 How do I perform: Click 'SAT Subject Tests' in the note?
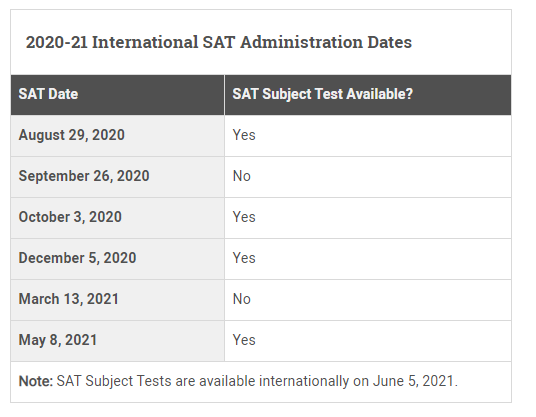pyautogui.click(x=114, y=381)
